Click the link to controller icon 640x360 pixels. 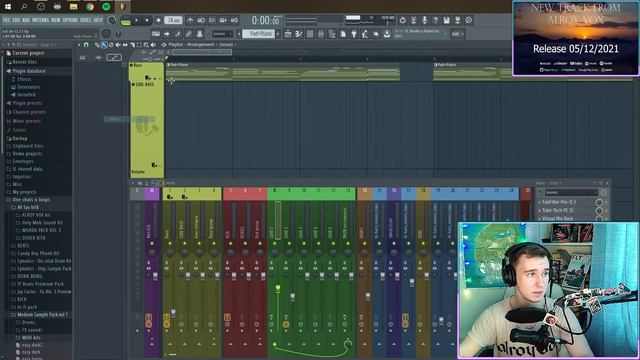click(189, 34)
